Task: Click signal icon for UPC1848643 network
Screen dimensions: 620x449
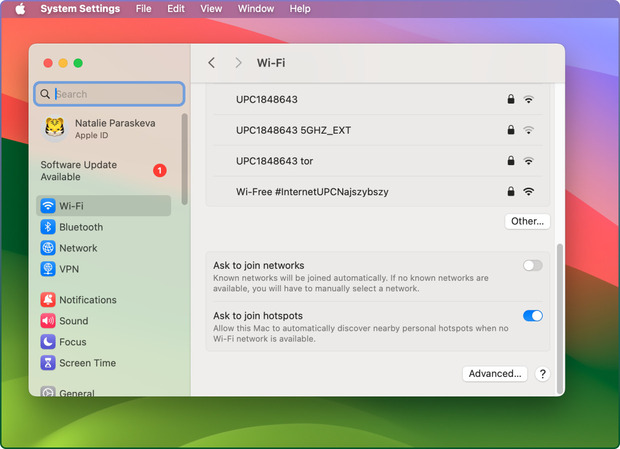Action: click(528, 99)
